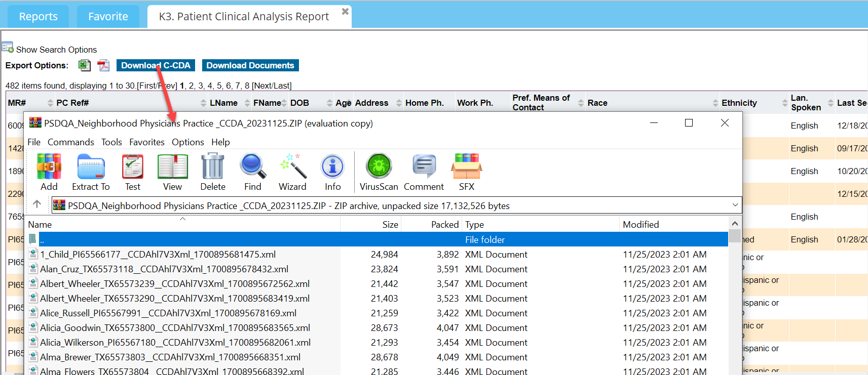This screenshot has width=868, height=375.
Task: Sort report by Address column arrows
Action: 399,103
